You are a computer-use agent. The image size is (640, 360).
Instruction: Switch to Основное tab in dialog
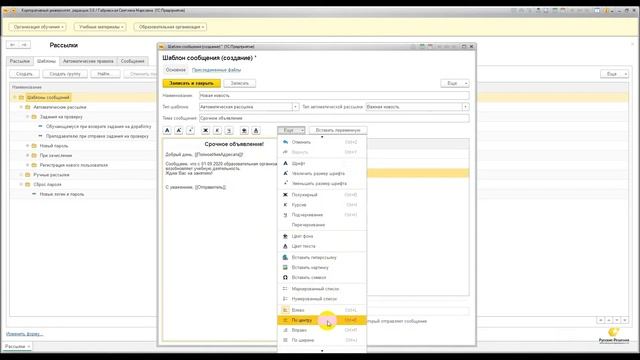[x=176, y=70]
